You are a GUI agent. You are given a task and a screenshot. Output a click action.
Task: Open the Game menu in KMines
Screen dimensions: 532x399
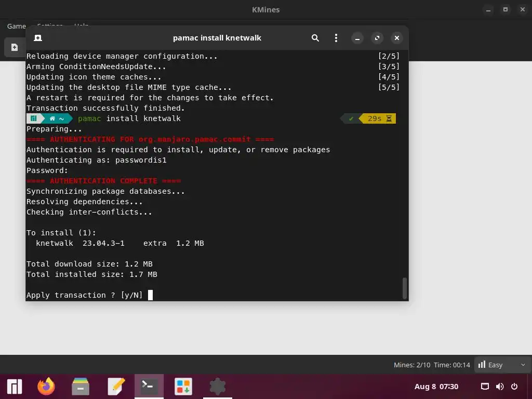[x=16, y=26]
